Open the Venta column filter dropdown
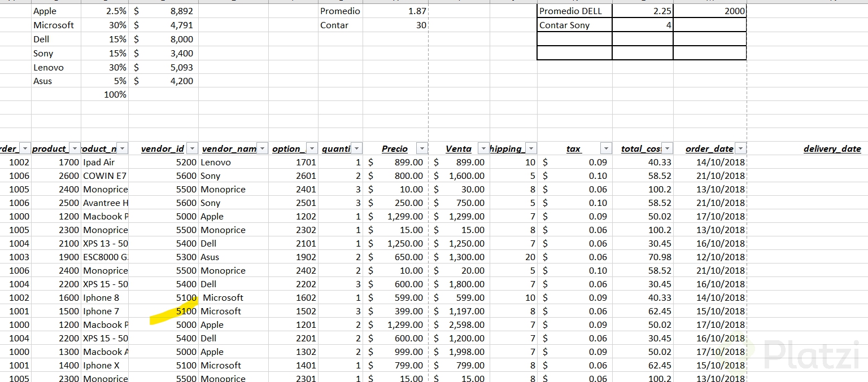Viewport: 868px width, 382px height. tap(483, 149)
